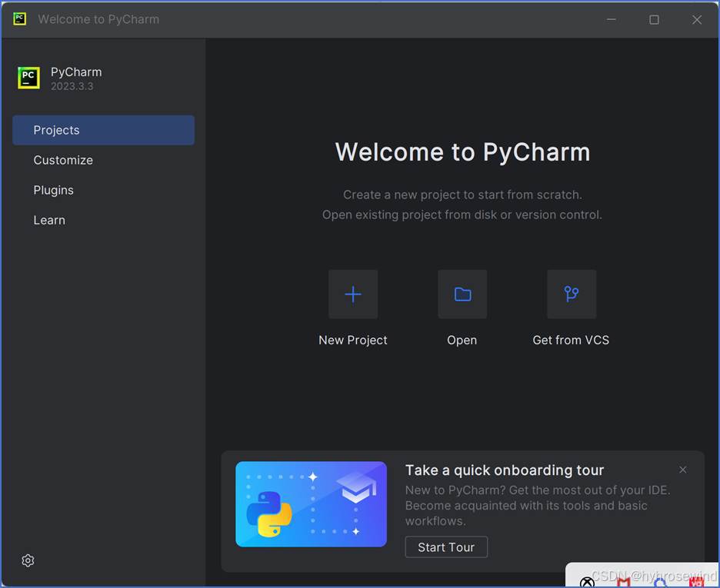The image size is (720, 588).
Task: Click the onboarding tour Python thumbnail
Action: [311, 504]
